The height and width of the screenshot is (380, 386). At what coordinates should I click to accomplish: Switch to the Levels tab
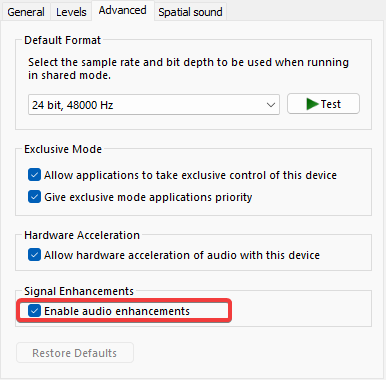pos(71,12)
